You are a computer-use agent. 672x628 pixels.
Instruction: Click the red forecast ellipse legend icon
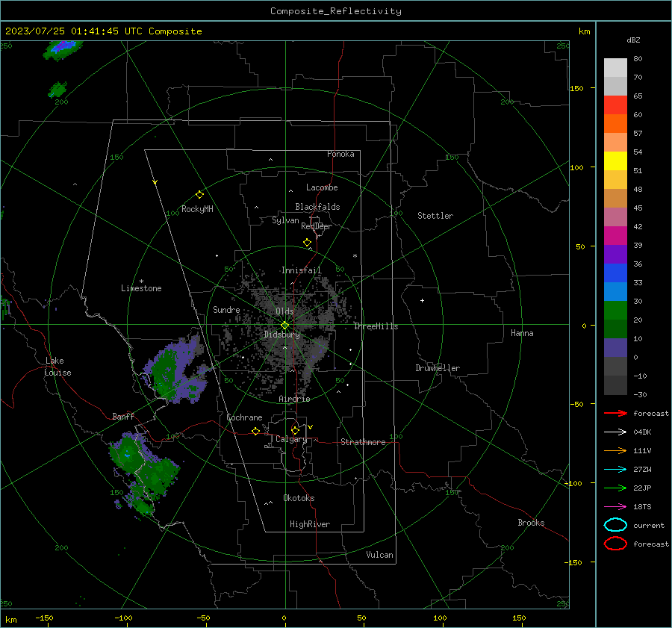pyautogui.click(x=615, y=544)
